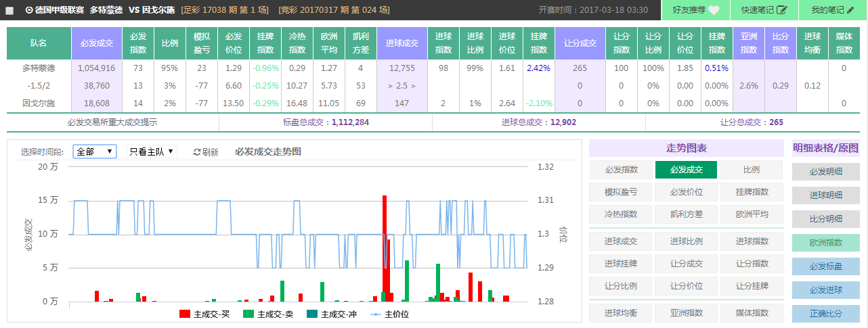The image size is (868, 328).
Task: Click the circle icon before 德国甲级联赛
Action: tap(28, 10)
